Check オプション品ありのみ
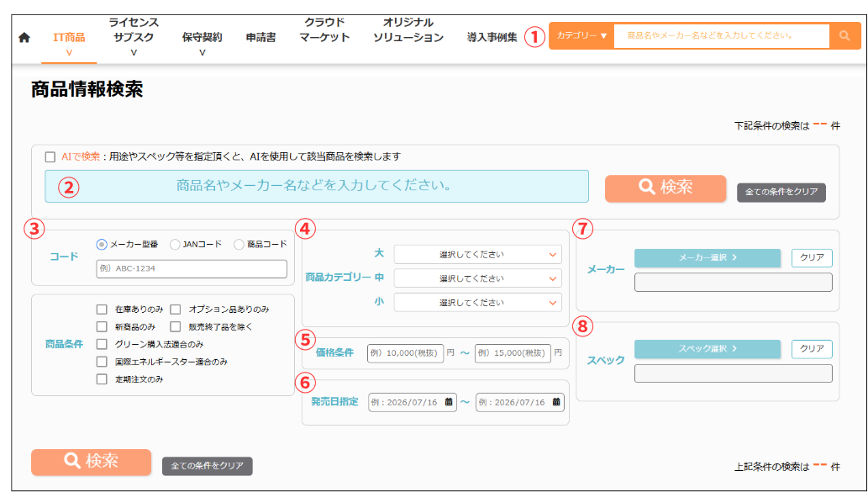Screen dimensions: 868x492 pos(176,309)
